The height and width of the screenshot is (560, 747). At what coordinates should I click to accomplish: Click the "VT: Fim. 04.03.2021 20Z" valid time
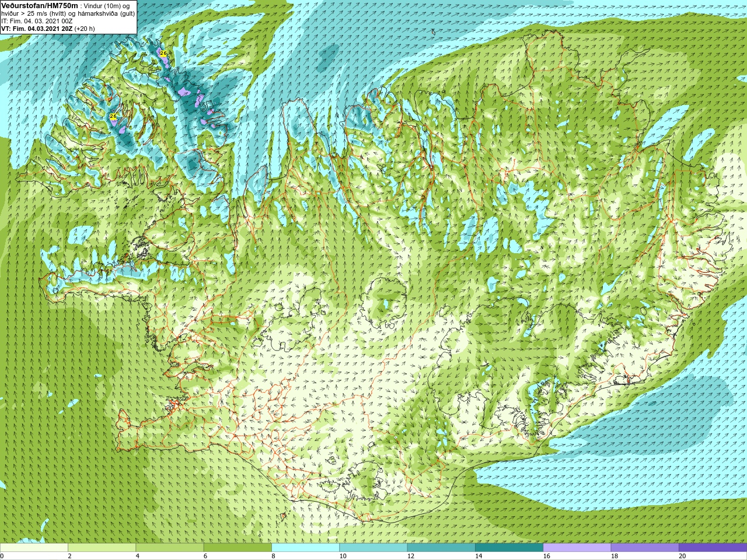point(37,29)
